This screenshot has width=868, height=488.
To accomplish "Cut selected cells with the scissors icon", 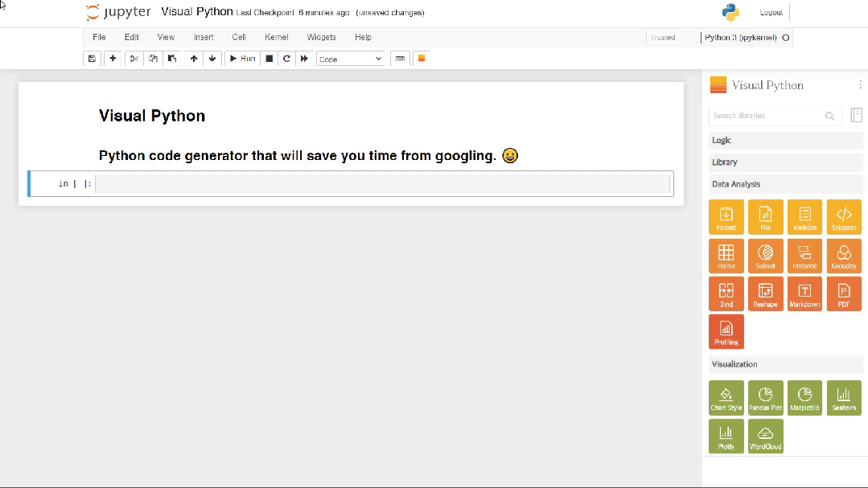I will [134, 59].
